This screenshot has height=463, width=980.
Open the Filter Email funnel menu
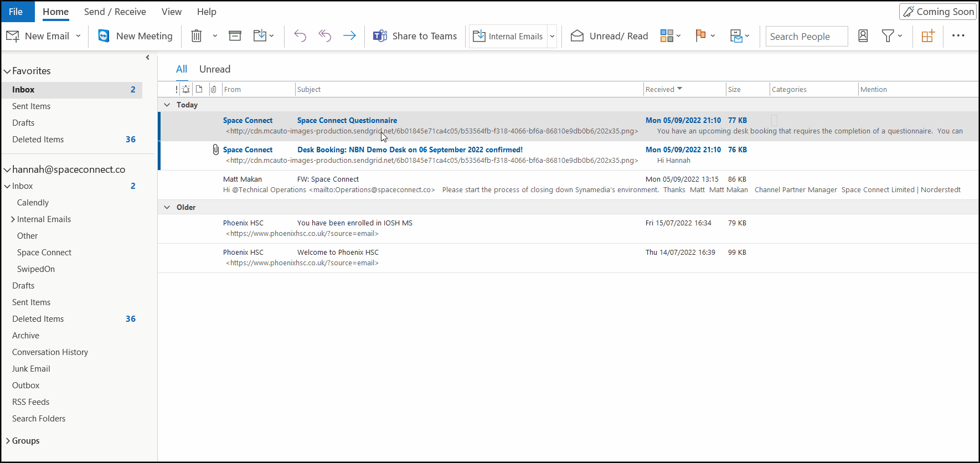891,36
